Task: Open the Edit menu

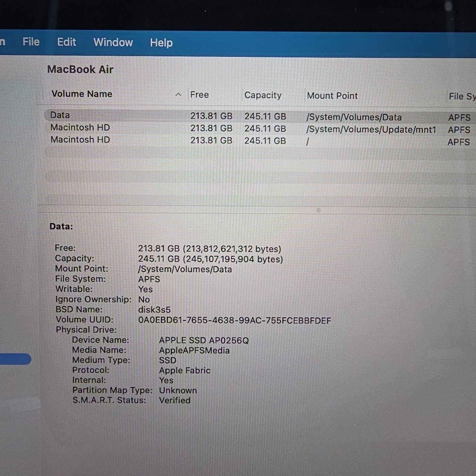Action: click(x=67, y=42)
